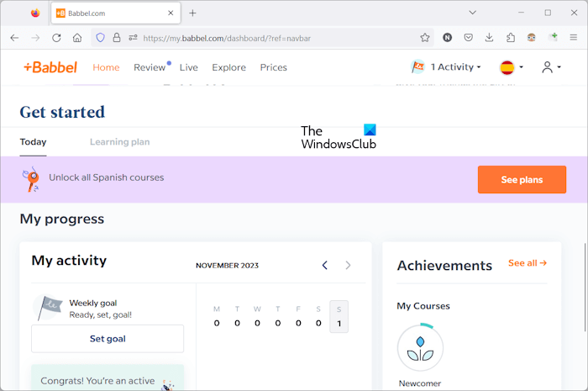Select the Today tab
588x391 pixels.
point(33,142)
